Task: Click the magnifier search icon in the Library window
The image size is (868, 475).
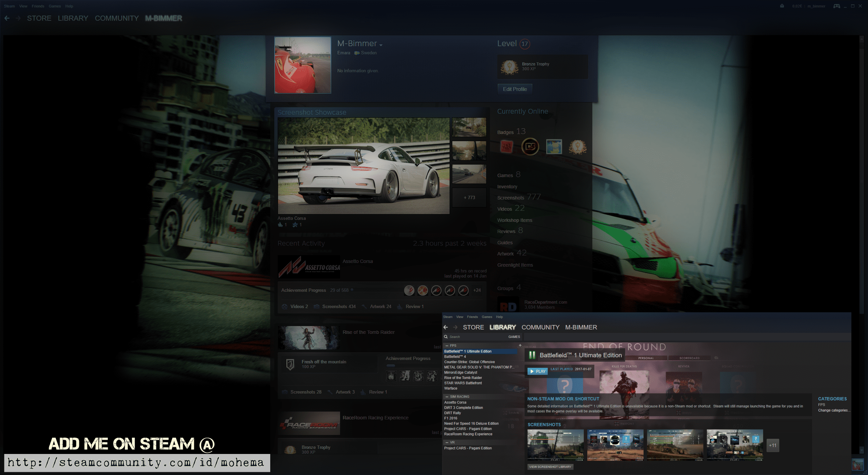Action: pos(446,337)
